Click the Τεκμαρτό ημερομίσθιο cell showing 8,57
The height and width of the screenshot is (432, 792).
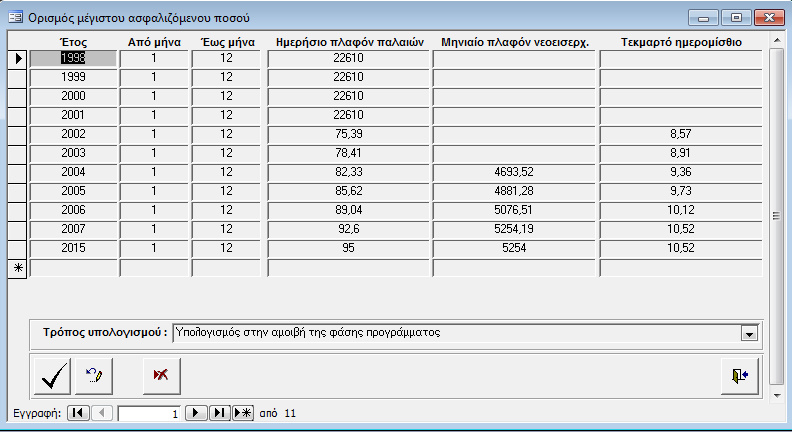tap(681, 134)
